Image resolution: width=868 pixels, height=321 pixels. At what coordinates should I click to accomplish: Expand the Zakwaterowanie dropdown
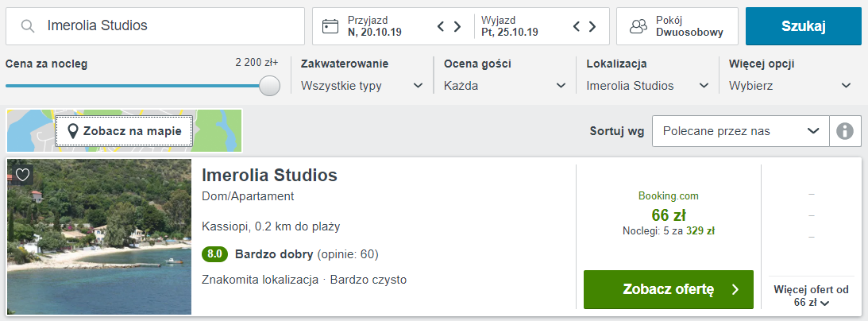(x=362, y=86)
